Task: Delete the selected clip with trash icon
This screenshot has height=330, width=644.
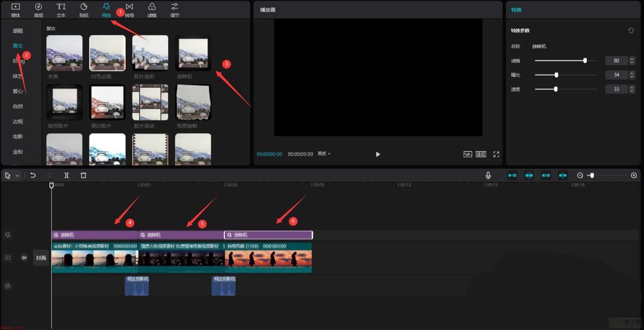Action: (x=83, y=175)
